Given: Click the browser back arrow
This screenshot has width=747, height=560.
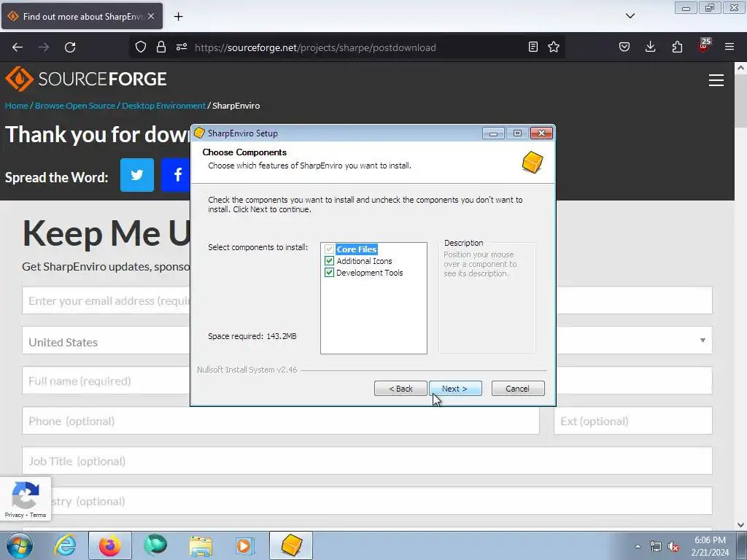Looking at the screenshot, I should tap(18, 47).
